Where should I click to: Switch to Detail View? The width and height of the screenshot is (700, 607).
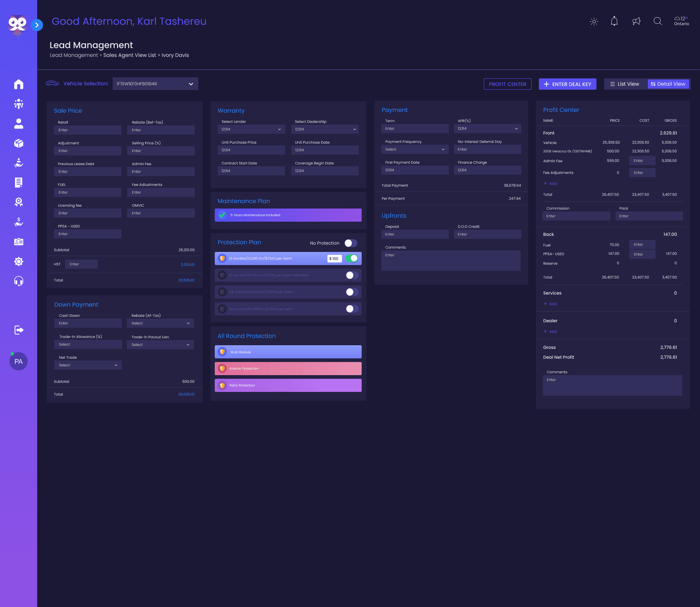668,84
